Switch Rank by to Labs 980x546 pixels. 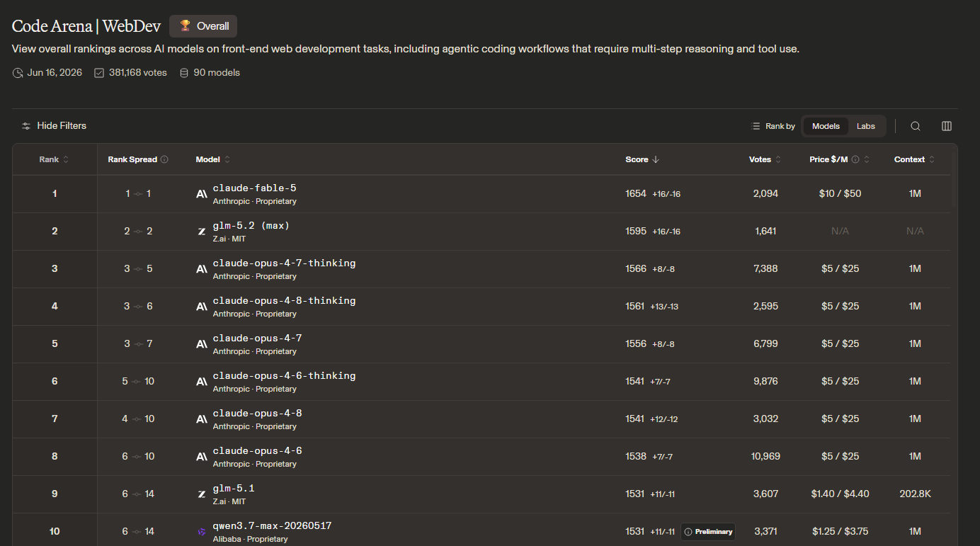tap(866, 126)
